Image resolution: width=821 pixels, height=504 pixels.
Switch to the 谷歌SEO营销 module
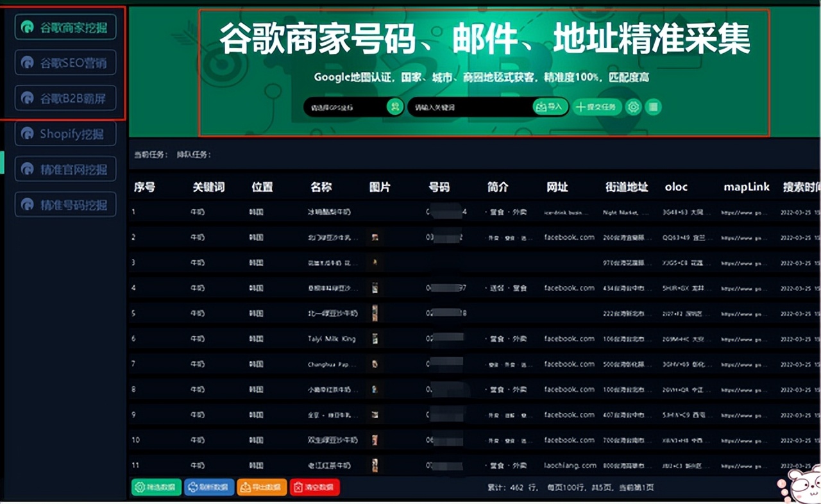tap(65, 63)
